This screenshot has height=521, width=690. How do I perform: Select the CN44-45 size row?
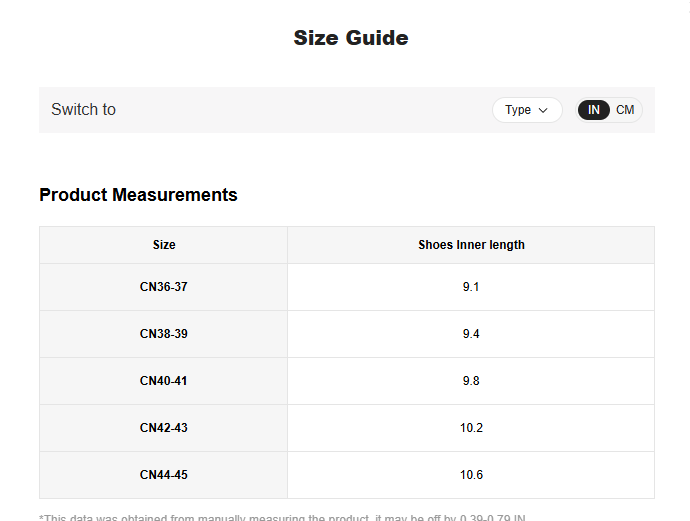tap(164, 475)
